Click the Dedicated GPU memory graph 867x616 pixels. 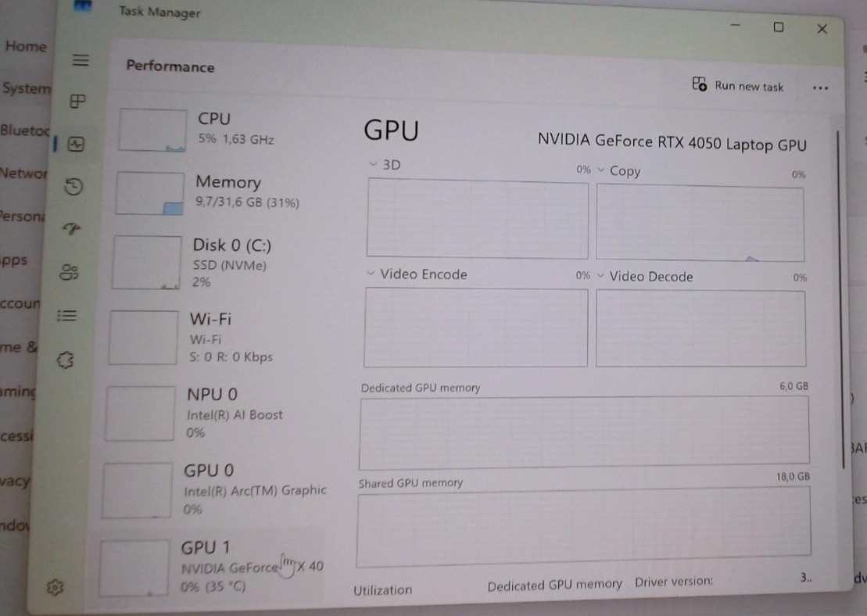coord(584,432)
